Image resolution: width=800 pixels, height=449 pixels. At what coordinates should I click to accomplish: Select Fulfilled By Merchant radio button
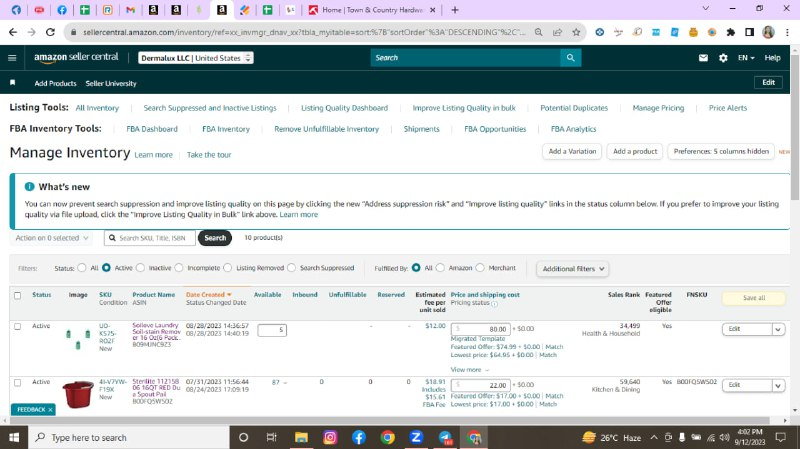480,268
